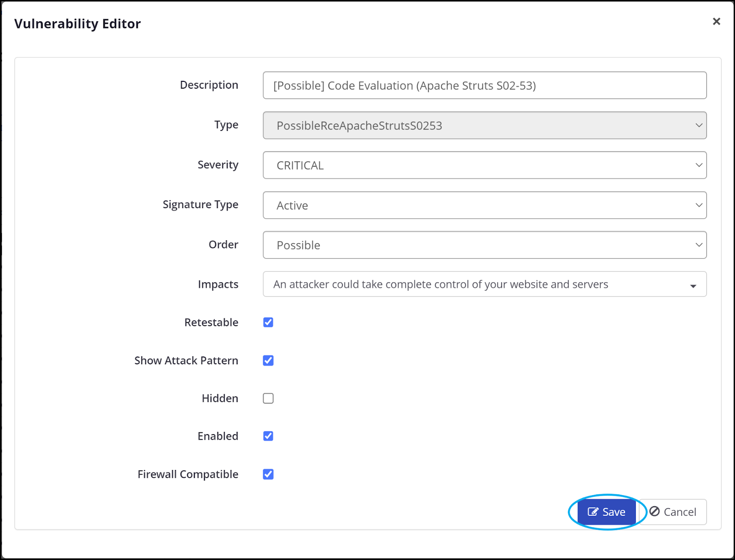Disable the Firewall Compatible checkbox
Viewport: 735px width, 560px height.
pos(268,474)
